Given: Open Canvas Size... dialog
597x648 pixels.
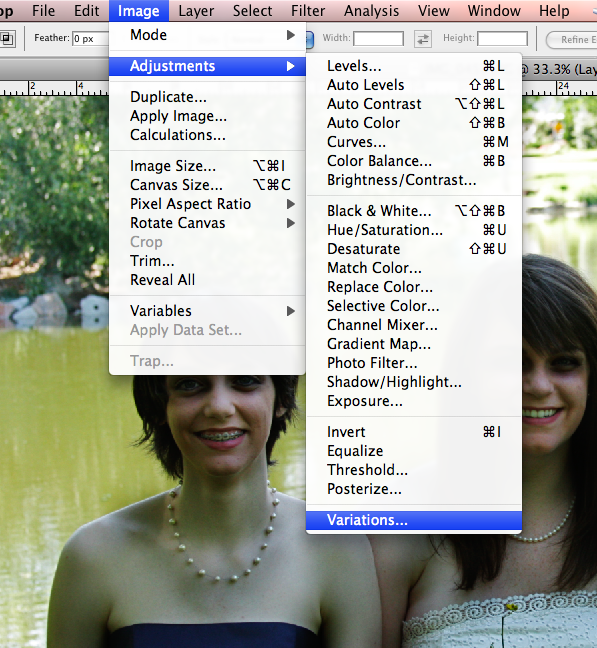Looking at the screenshot, I should (x=207, y=185).
